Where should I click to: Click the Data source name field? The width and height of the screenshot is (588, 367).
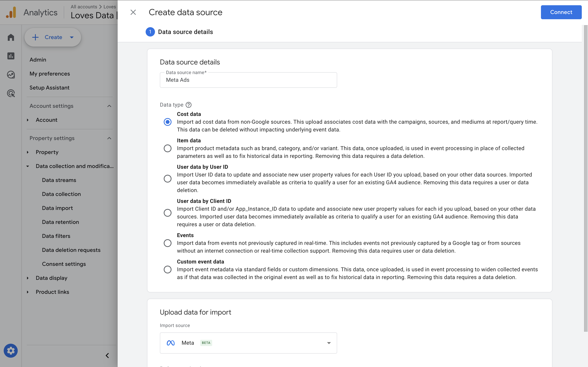[x=248, y=80]
